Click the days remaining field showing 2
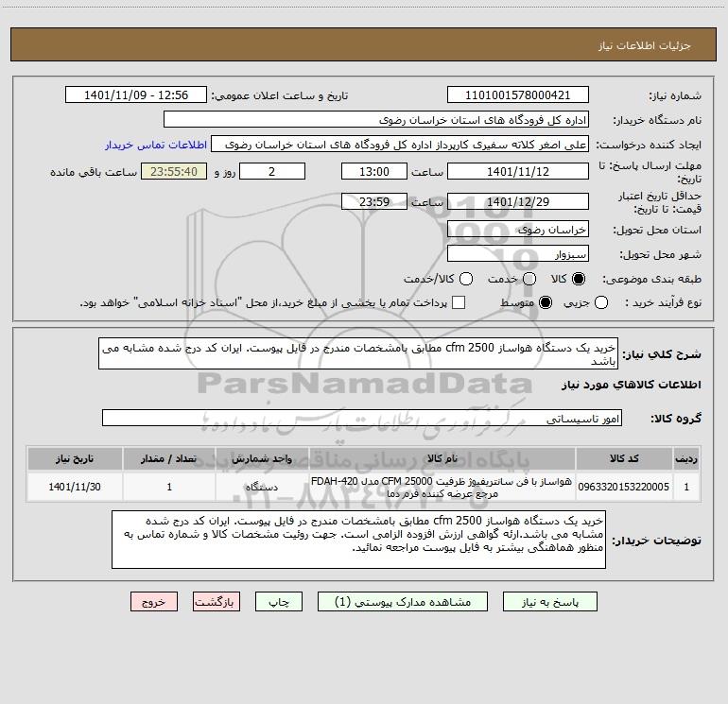728x704 pixels. tap(272, 171)
